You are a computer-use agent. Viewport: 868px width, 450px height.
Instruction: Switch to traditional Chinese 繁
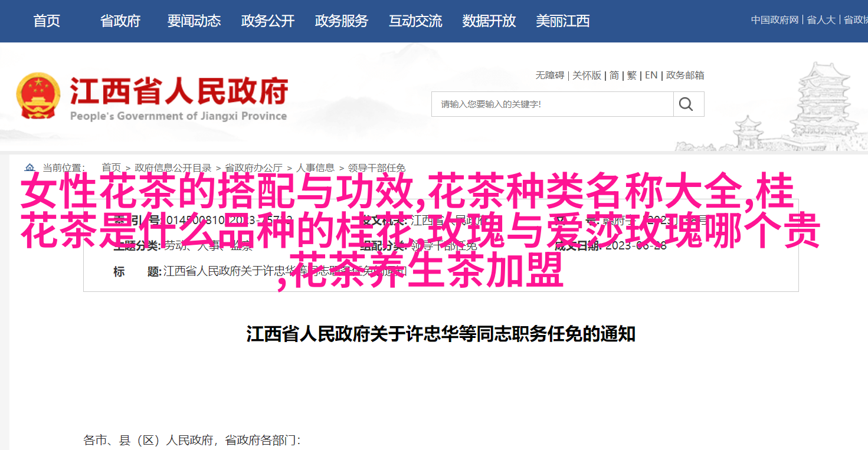click(632, 75)
